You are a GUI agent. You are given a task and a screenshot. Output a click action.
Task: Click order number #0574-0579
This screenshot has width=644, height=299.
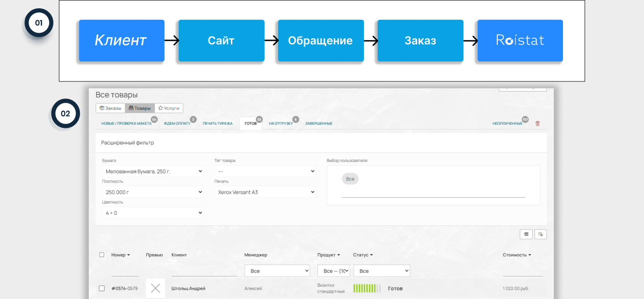pos(124,288)
